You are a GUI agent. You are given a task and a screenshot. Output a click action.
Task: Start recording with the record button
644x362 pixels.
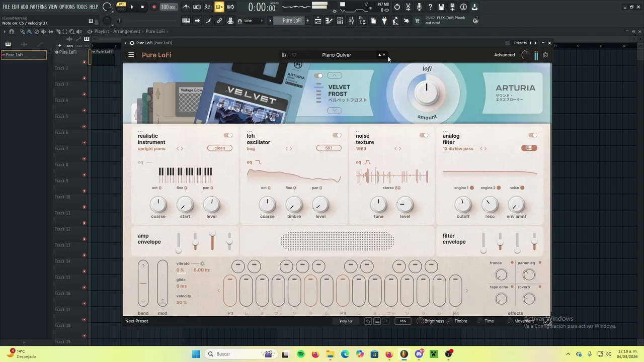pos(154,7)
